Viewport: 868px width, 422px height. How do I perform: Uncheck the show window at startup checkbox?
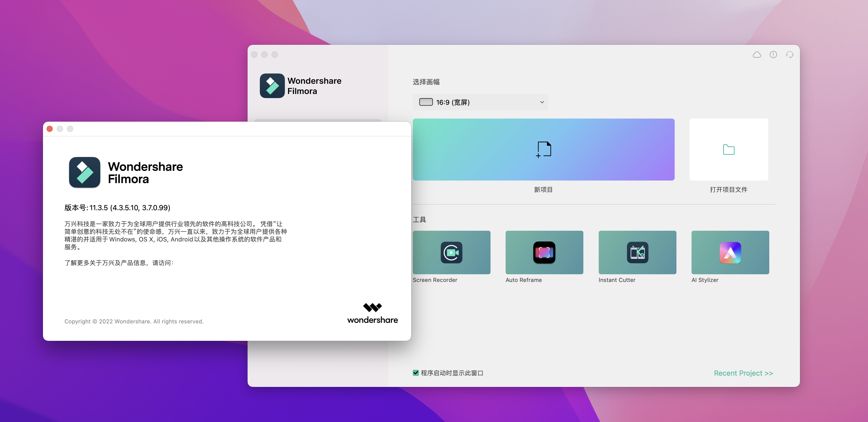(416, 373)
